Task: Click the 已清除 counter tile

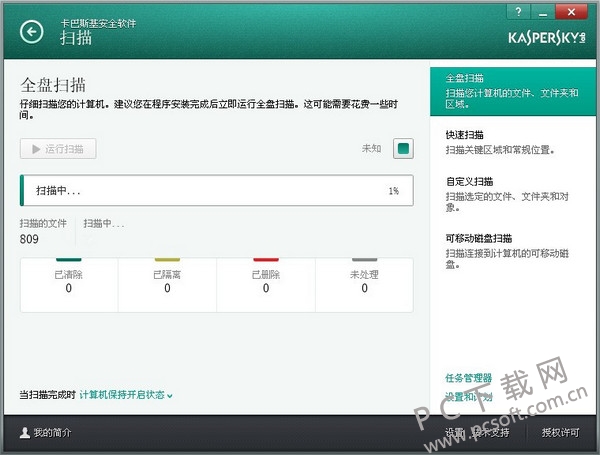Action: [x=69, y=285]
